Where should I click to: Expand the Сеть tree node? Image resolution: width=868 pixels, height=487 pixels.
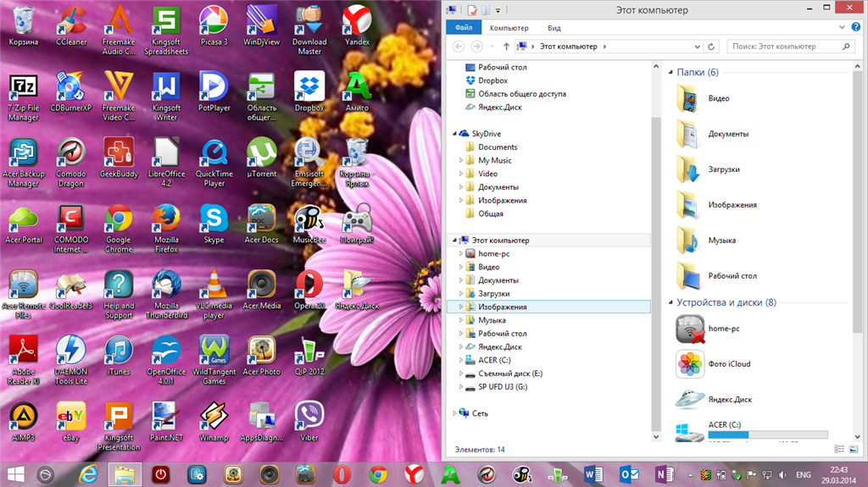(455, 413)
